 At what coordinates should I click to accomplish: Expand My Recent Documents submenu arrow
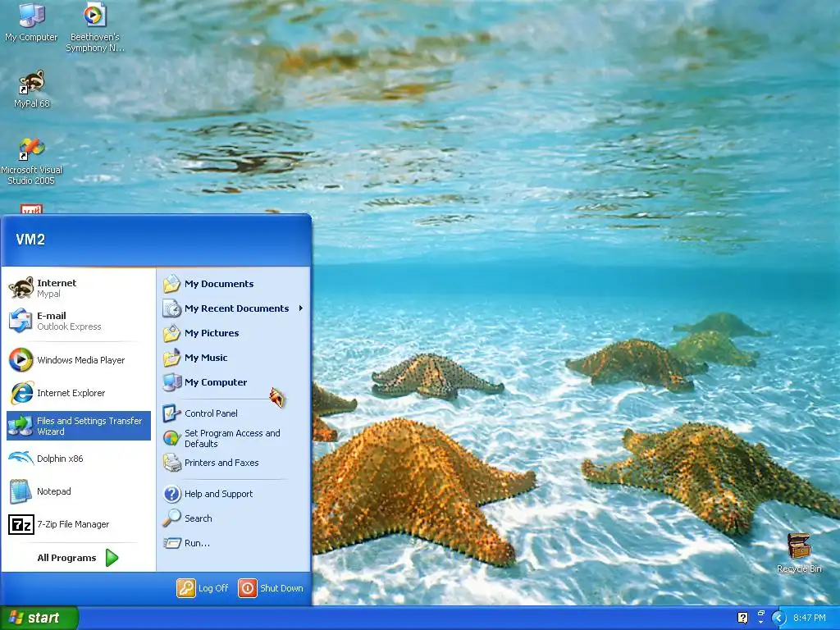pos(301,308)
